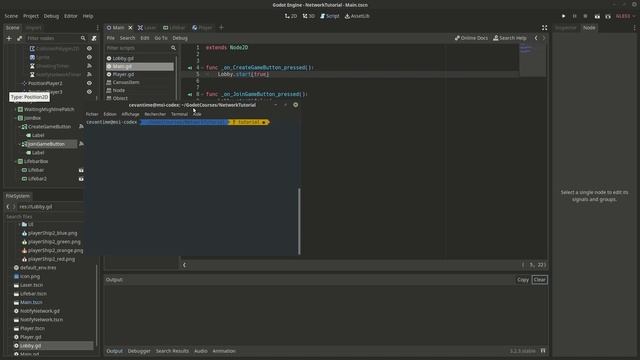The image size is (640, 360).
Task: Toggle distraction-free mode icon
Action: 544,28
